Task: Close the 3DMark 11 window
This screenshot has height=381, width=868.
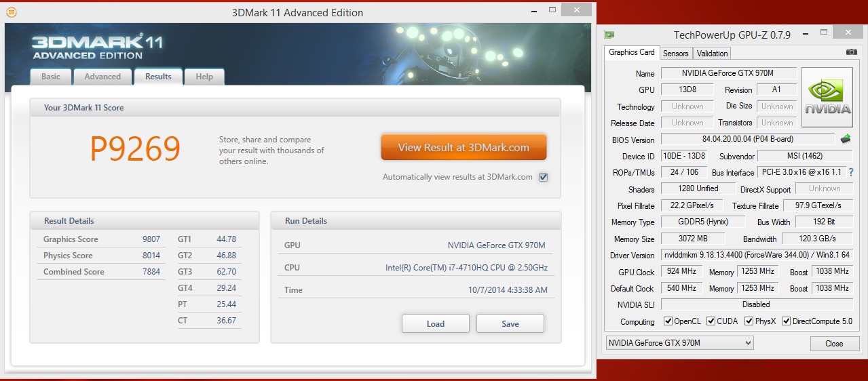Action: coord(576,10)
